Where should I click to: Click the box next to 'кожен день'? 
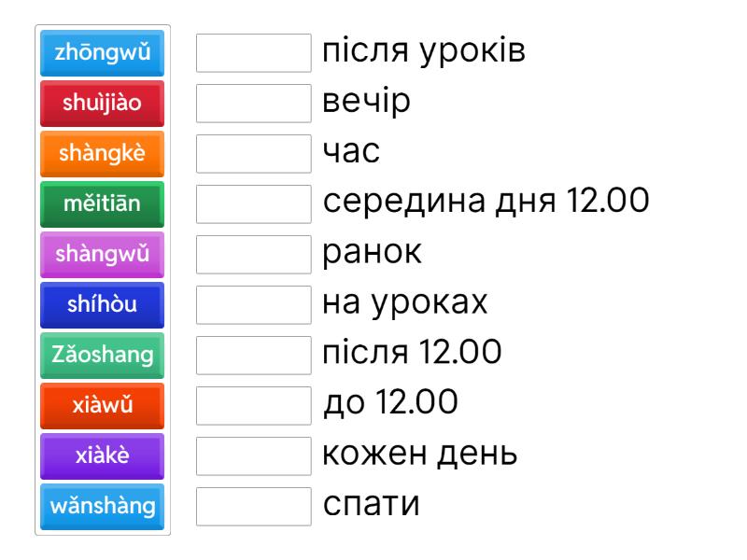tap(254, 456)
